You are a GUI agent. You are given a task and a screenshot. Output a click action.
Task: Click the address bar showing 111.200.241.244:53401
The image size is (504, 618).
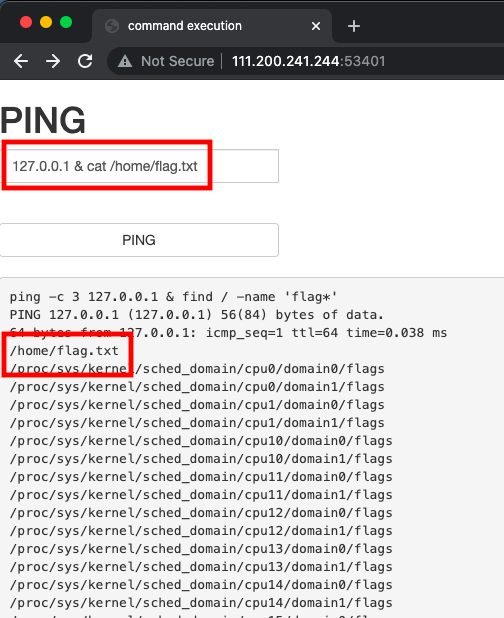308,61
